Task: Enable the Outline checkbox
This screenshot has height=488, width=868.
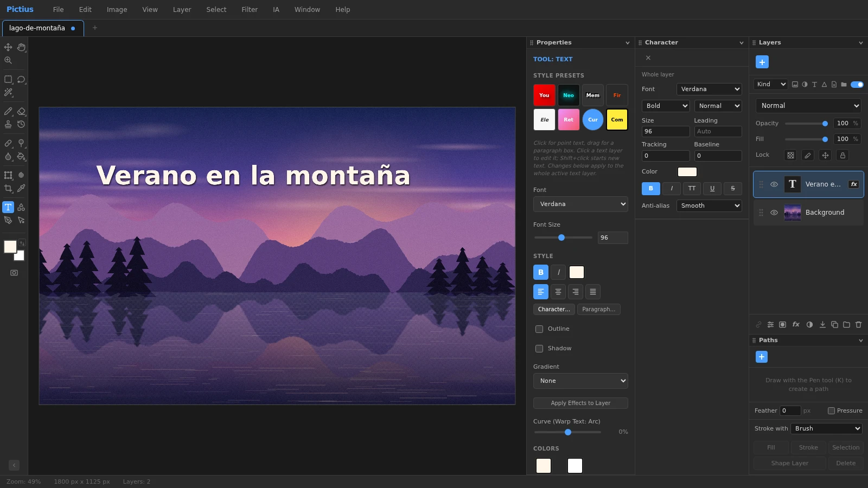Action: [539, 329]
